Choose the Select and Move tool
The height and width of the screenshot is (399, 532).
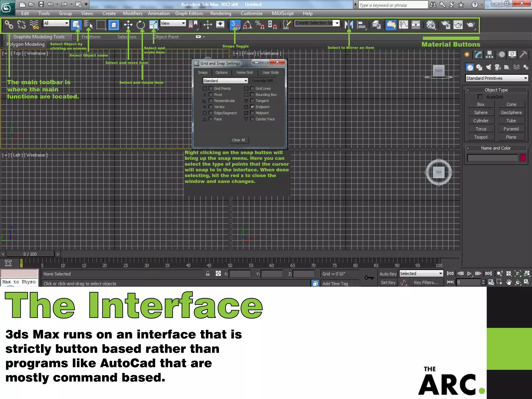pos(128,25)
